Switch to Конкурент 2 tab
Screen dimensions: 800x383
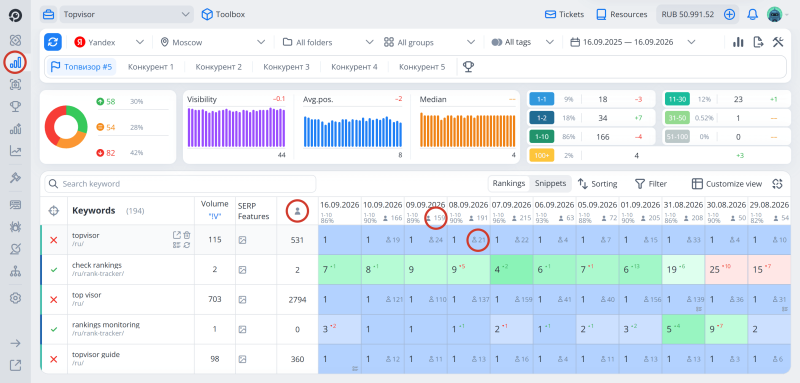(x=218, y=67)
